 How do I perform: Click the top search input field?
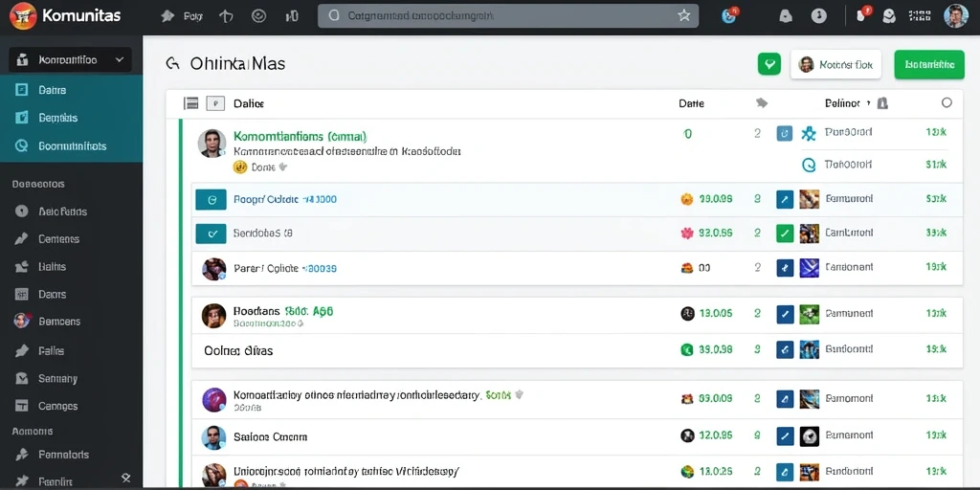[507, 15]
